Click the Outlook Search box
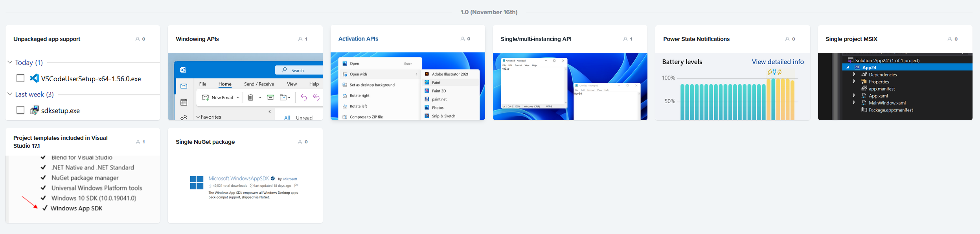The image size is (980, 234). tap(299, 70)
